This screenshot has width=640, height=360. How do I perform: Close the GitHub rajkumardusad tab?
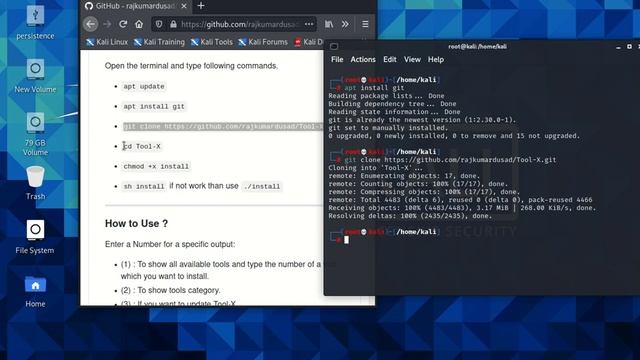(x=184, y=6)
